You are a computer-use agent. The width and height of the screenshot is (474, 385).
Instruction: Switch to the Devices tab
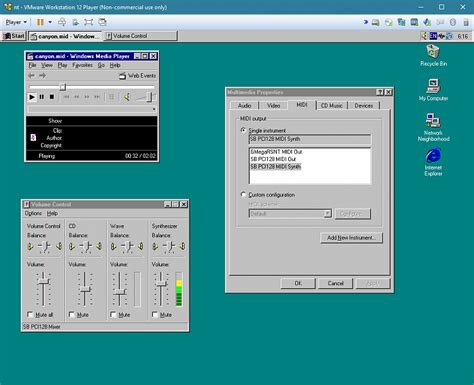pyautogui.click(x=364, y=106)
